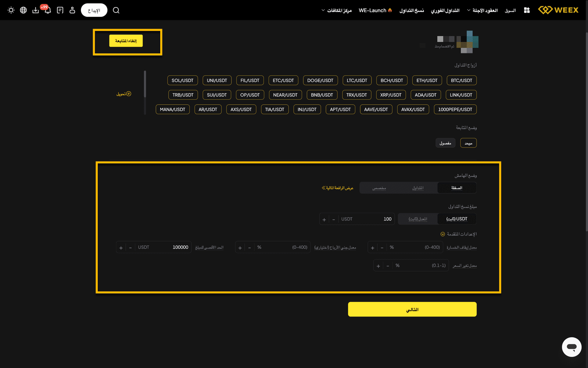
Task: Select the المعدل (ثابت) amount type
Action: [x=418, y=219]
